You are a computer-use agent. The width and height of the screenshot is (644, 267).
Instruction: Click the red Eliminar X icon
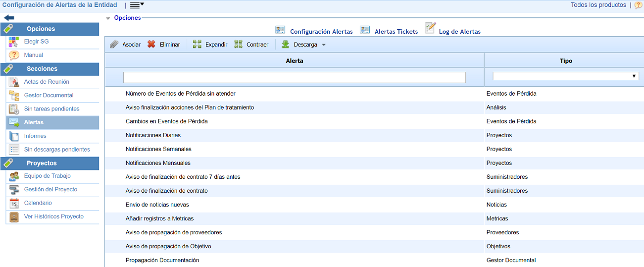pos(151,45)
